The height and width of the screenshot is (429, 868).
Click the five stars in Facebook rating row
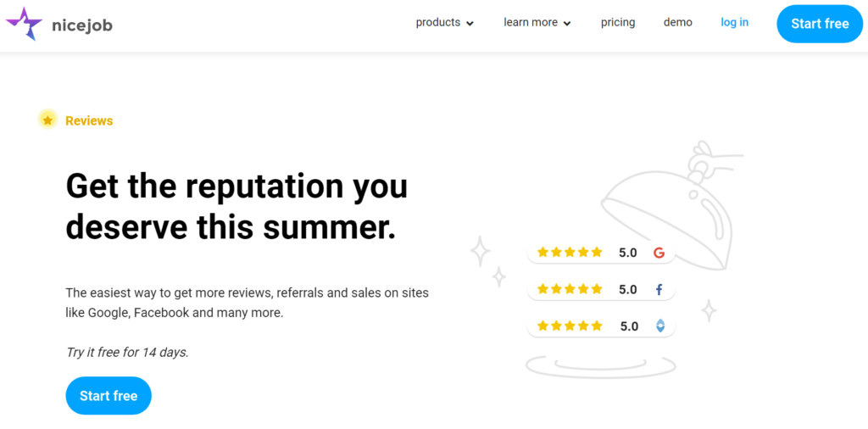[x=570, y=289]
